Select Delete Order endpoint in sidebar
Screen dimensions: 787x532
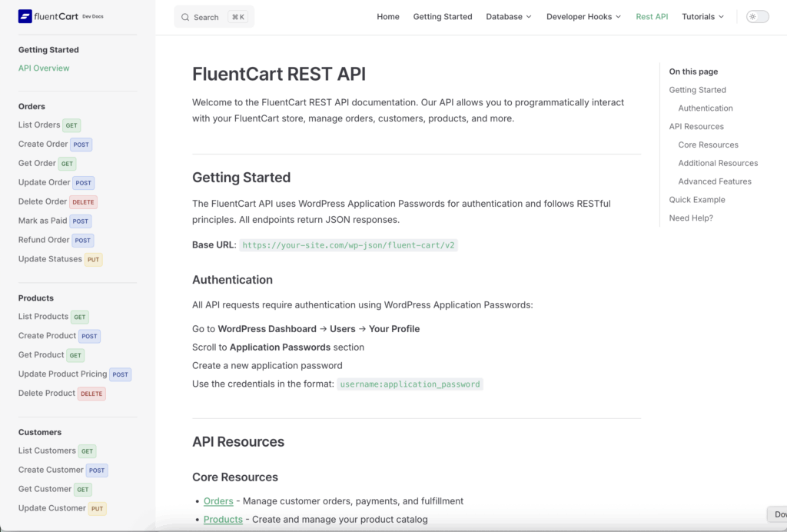(43, 201)
